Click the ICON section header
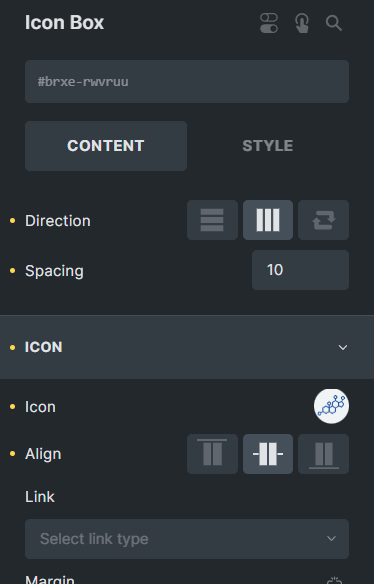Image resolution: width=374 pixels, height=584 pixels. coord(187,347)
